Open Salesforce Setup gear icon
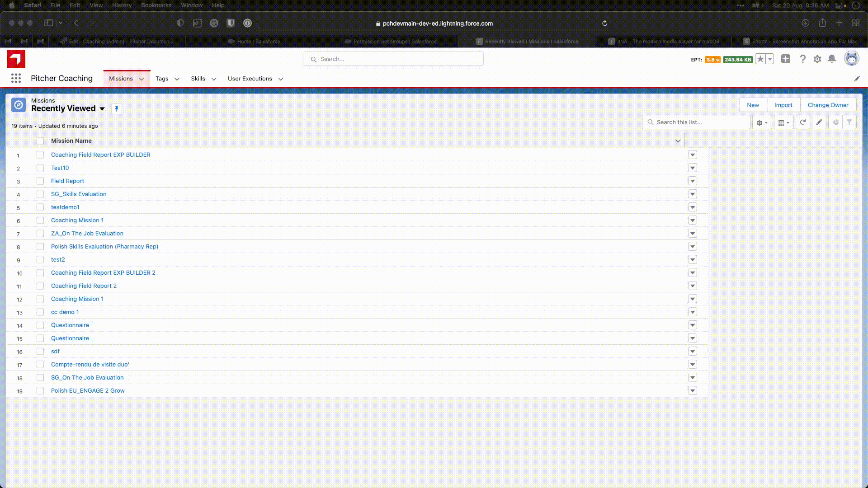868x488 pixels. tap(817, 59)
